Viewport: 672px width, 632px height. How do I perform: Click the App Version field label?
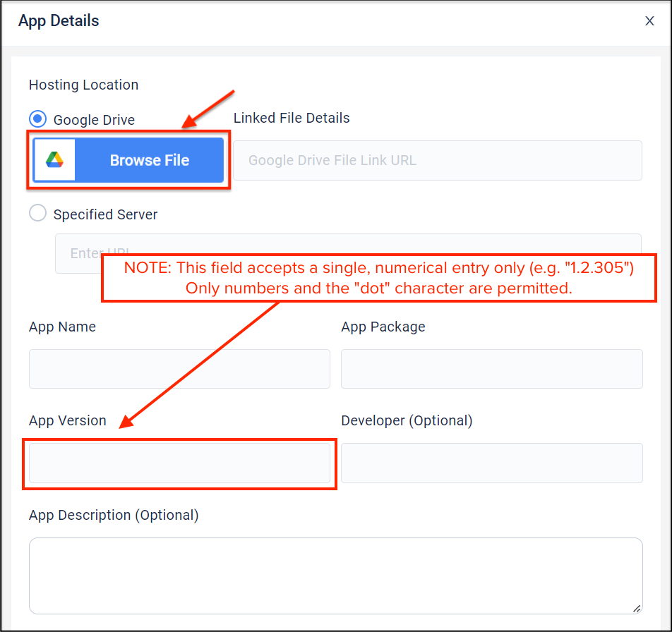pos(67,420)
